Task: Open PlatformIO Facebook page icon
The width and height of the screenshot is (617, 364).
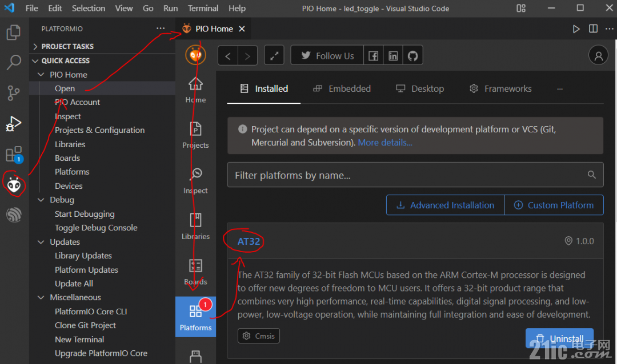Action: coord(374,56)
